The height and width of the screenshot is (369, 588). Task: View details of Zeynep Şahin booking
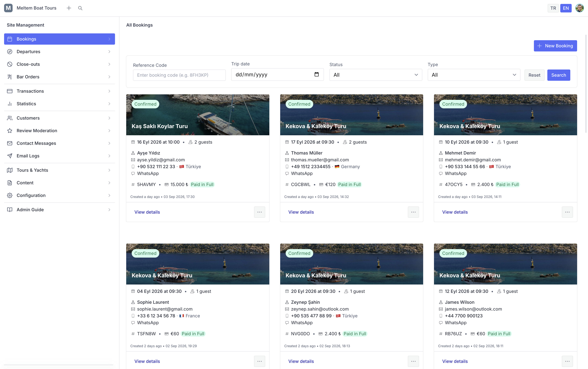(301, 362)
